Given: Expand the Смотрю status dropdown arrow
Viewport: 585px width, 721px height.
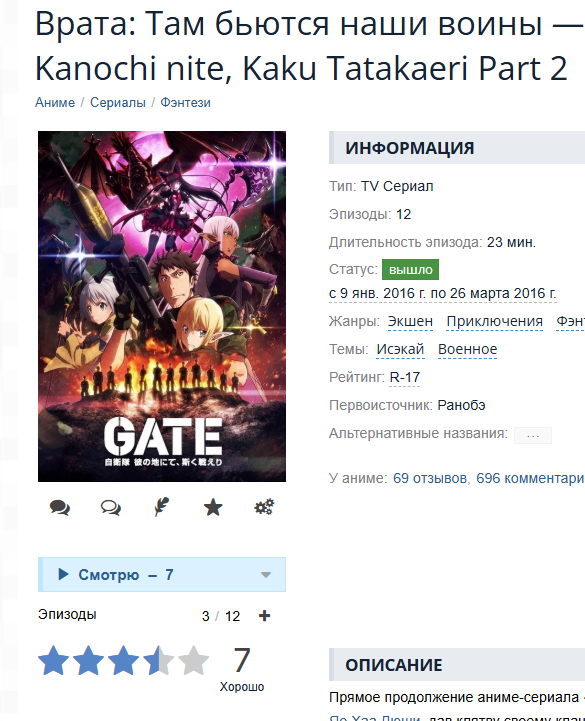Looking at the screenshot, I should pyautogui.click(x=265, y=575).
